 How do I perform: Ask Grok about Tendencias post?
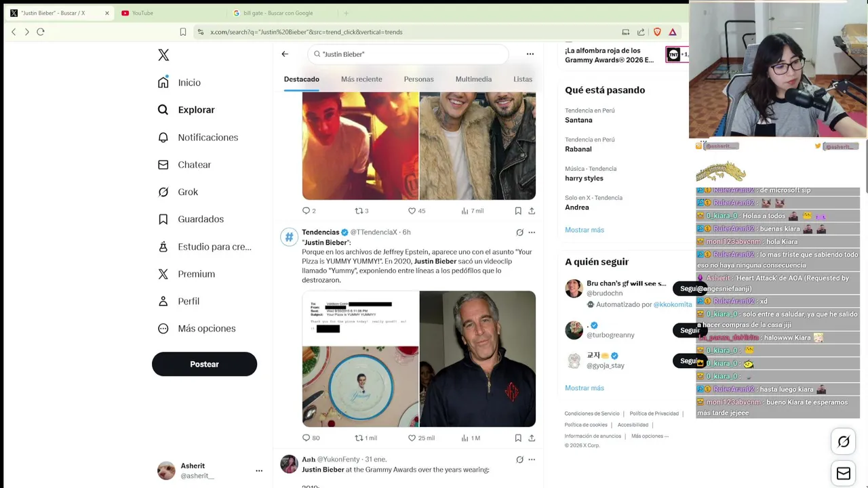click(x=519, y=232)
